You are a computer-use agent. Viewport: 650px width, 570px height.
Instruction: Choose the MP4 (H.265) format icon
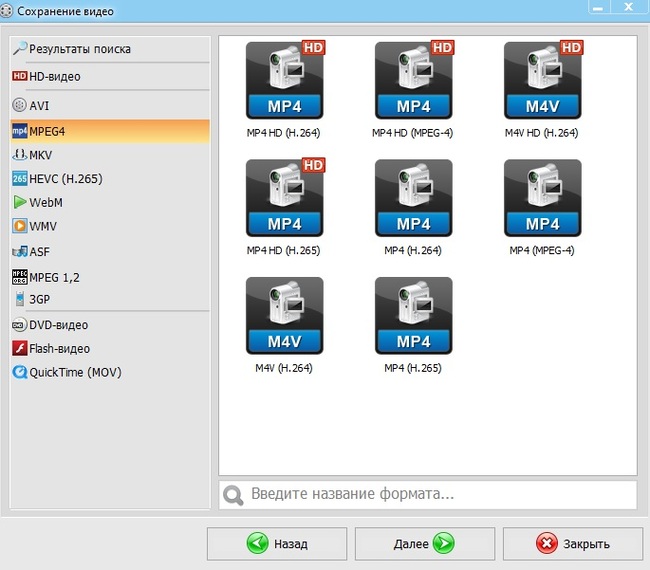coord(414,315)
